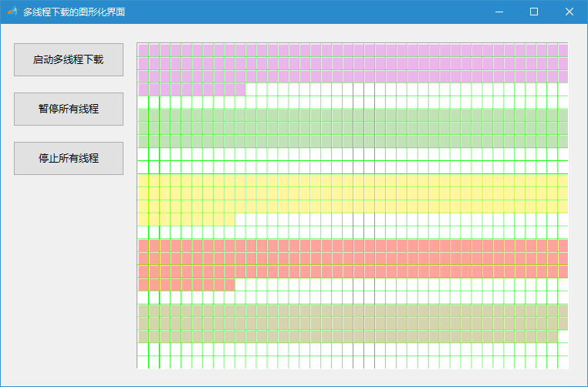Click the 启动多线程下载 button
Image resolution: width=588 pixels, height=387 pixels.
point(69,59)
